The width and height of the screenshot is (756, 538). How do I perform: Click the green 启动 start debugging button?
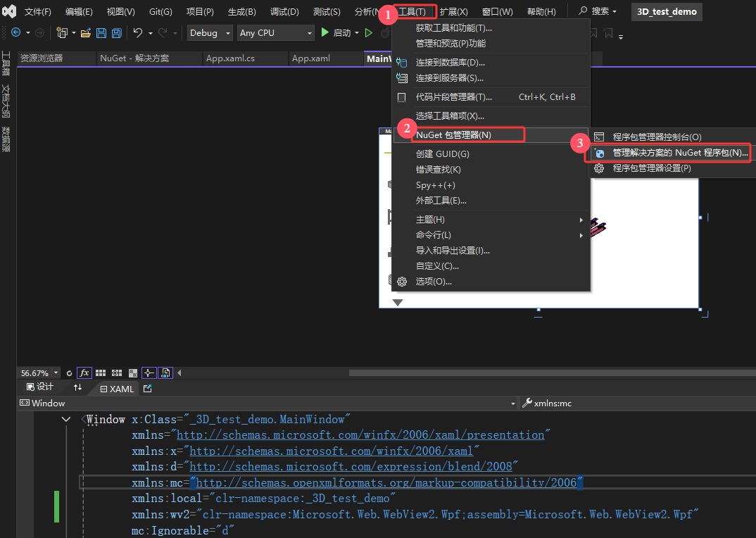pos(336,33)
